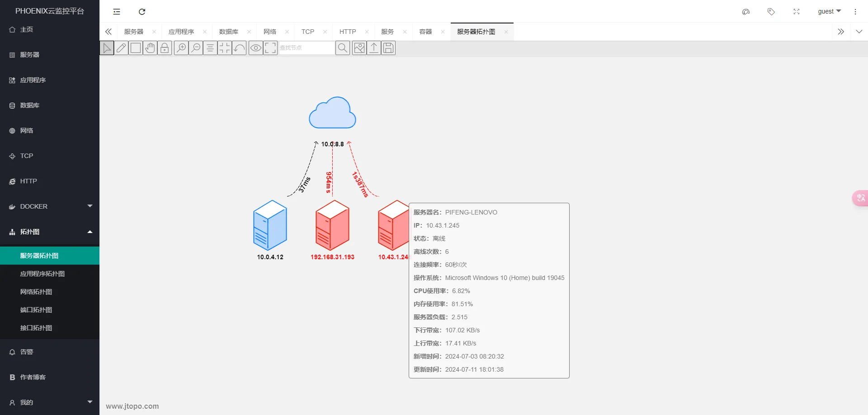Viewport: 868px width, 415px height.
Task: Toggle browser fullscreen icon in header
Action: [797, 12]
